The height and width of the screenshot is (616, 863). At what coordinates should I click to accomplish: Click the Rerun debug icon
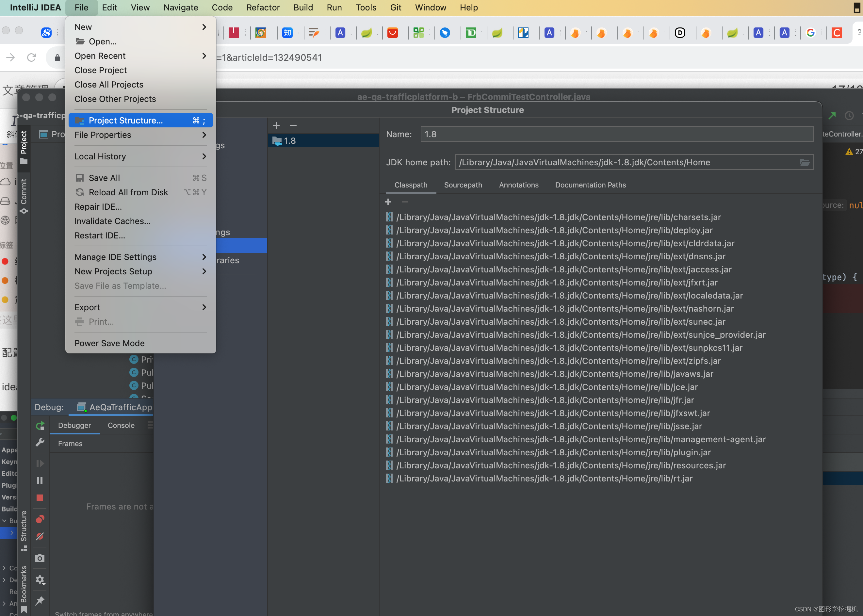tap(40, 426)
